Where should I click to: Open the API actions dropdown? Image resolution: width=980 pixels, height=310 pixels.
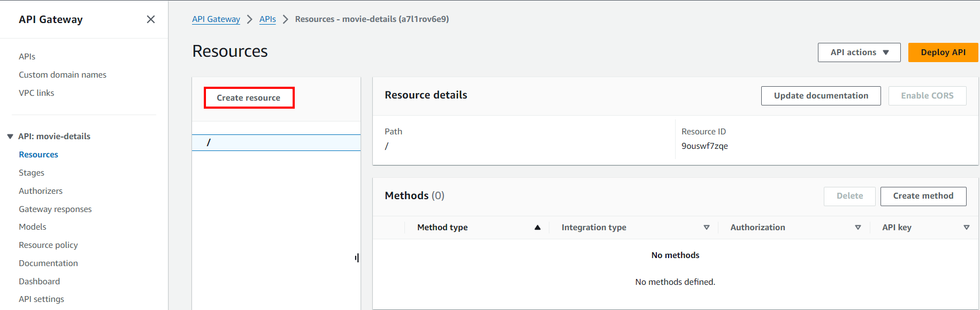859,52
